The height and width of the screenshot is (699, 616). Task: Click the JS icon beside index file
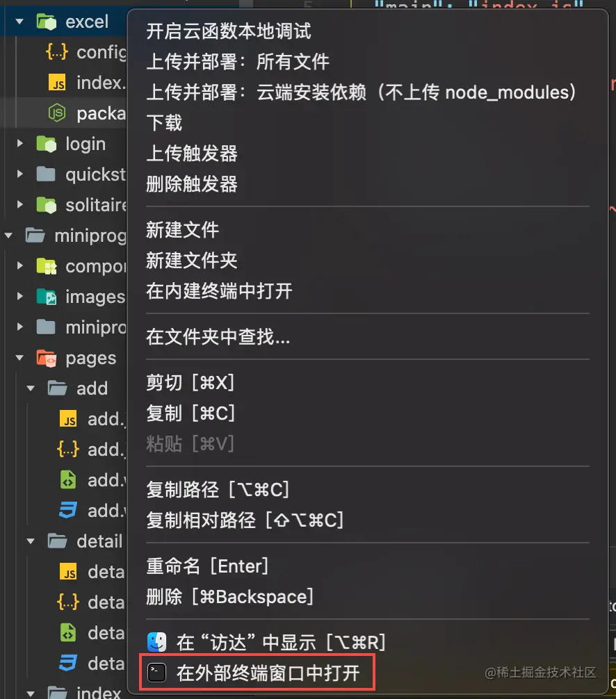[57, 83]
